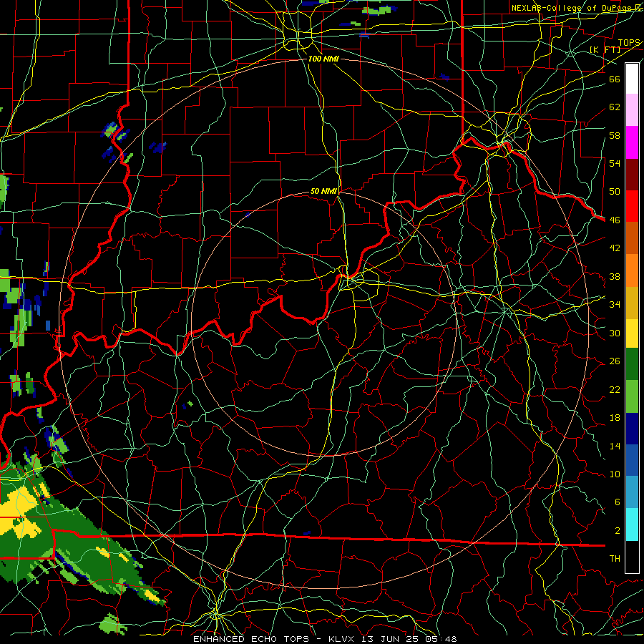
Task: Click the black TH legend swatch
Action: point(632,557)
